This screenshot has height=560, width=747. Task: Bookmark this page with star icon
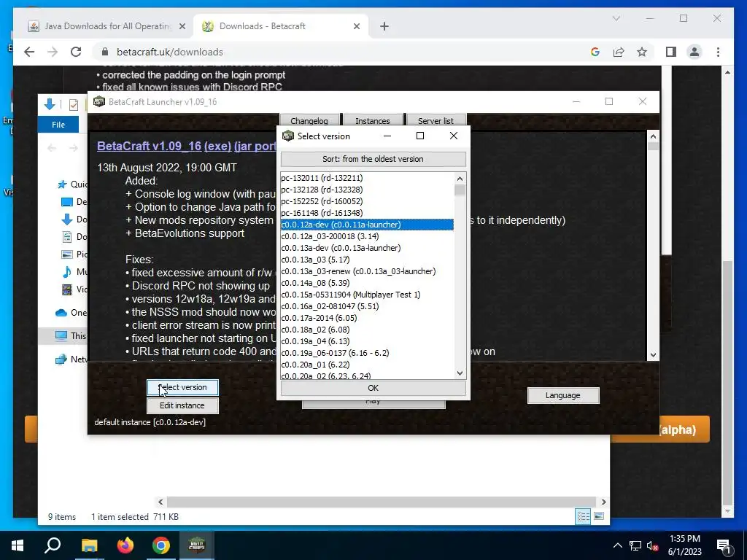point(642,52)
